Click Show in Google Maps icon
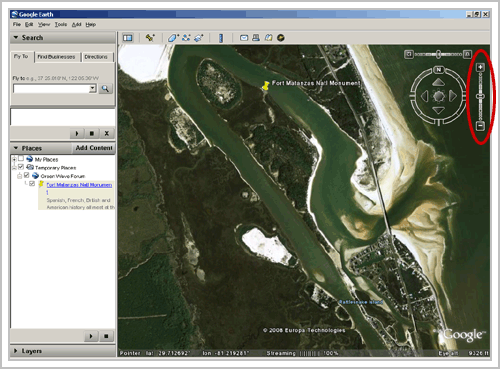The image size is (500, 369). click(268, 38)
